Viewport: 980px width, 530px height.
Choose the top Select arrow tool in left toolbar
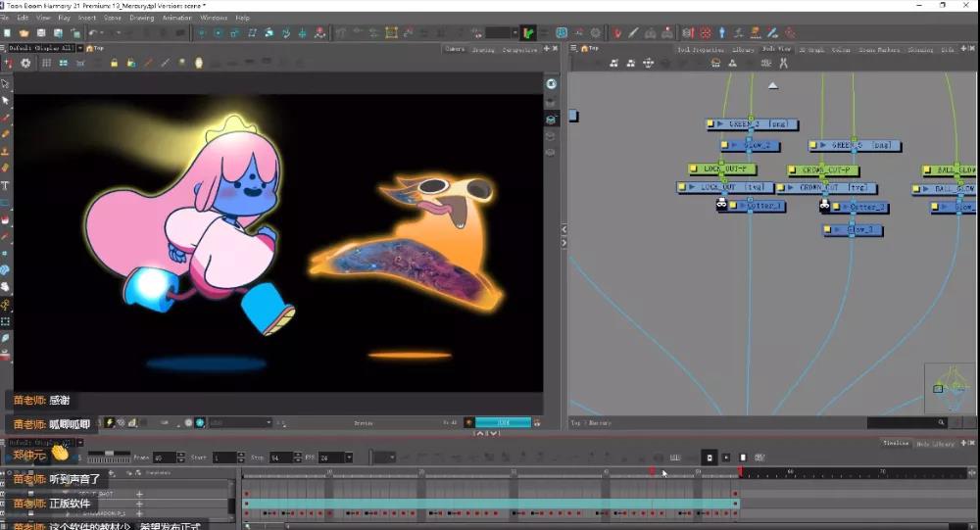(5, 83)
